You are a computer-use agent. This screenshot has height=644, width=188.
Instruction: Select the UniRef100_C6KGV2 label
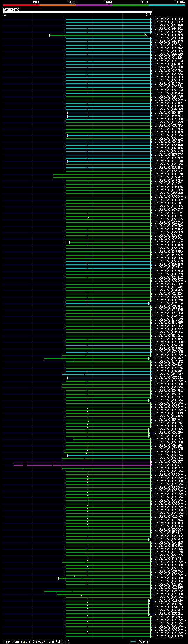[x=169, y=439]
